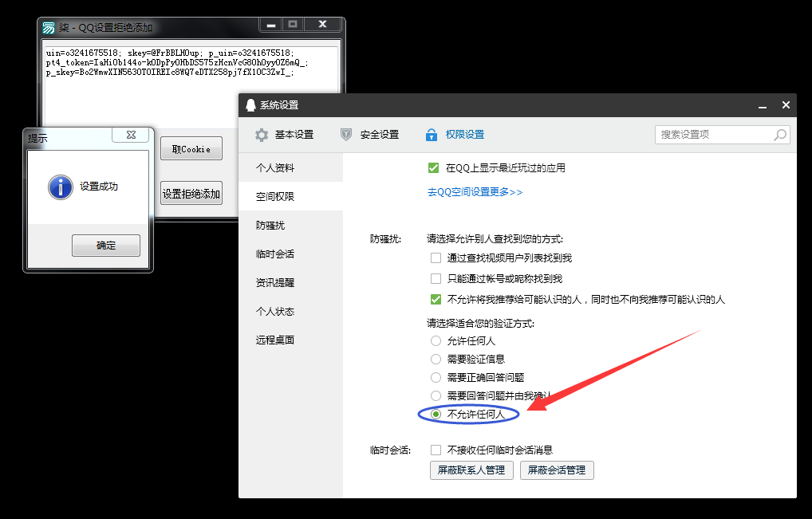Screen dimensions: 812x519
Task: Click the shield icon beside 安全设置
Action: 346,135
